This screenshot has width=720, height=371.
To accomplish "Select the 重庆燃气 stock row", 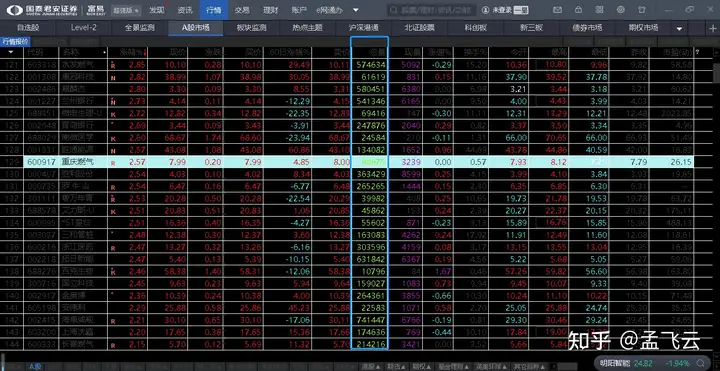I will [x=347, y=162].
